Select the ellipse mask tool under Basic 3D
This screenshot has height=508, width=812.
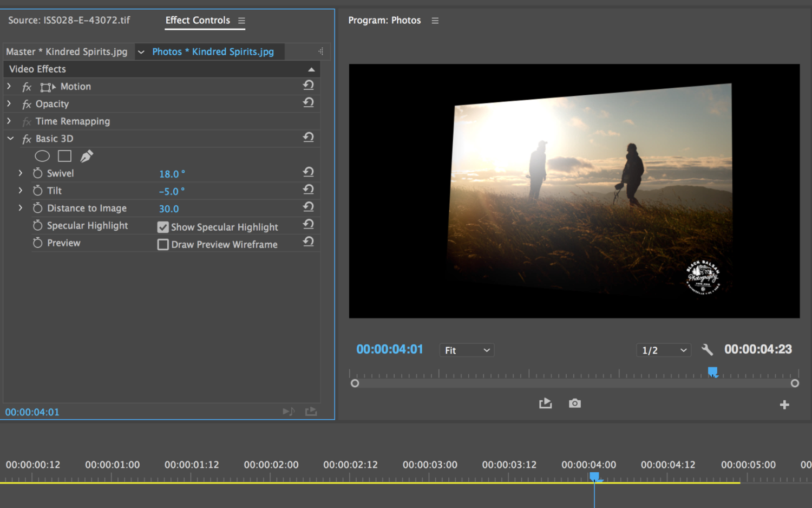point(42,157)
